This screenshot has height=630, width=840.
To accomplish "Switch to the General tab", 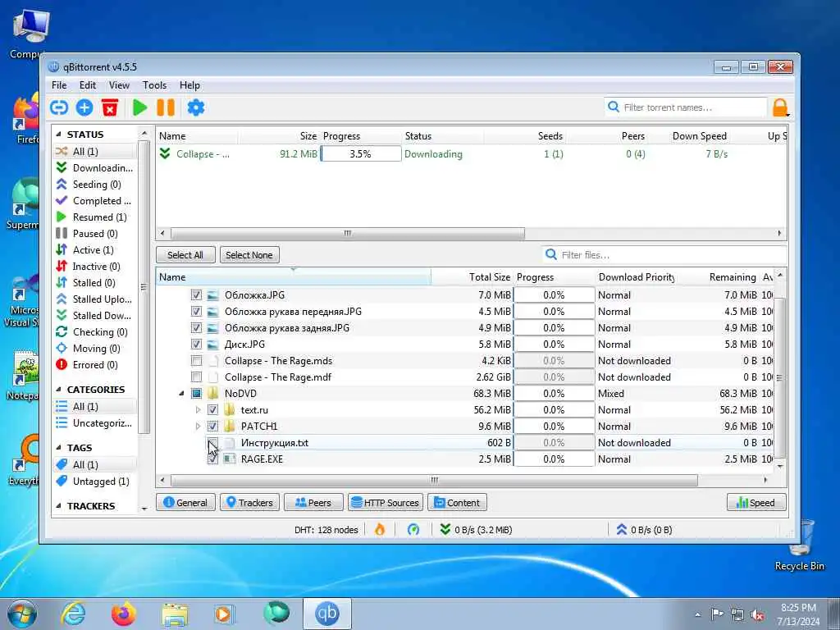I will (x=185, y=503).
